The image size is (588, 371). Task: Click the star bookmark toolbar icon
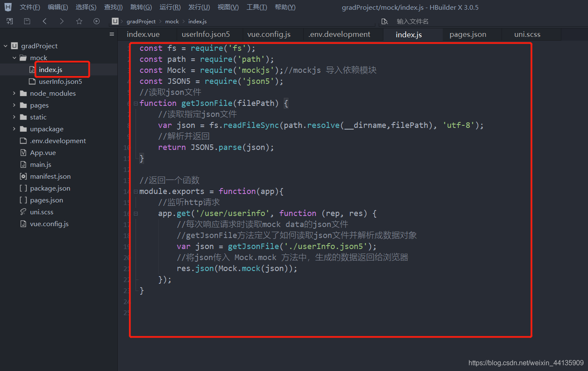(79, 21)
